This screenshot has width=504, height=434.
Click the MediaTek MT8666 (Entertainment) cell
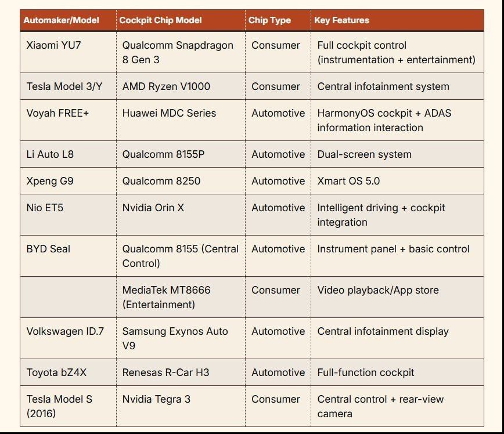point(181,297)
